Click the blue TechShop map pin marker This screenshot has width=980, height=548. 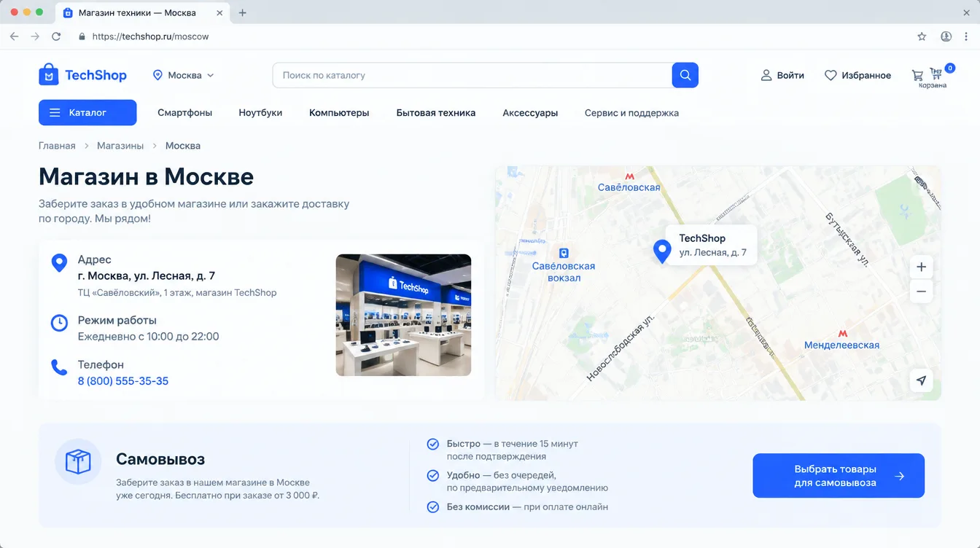pos(661,251)
